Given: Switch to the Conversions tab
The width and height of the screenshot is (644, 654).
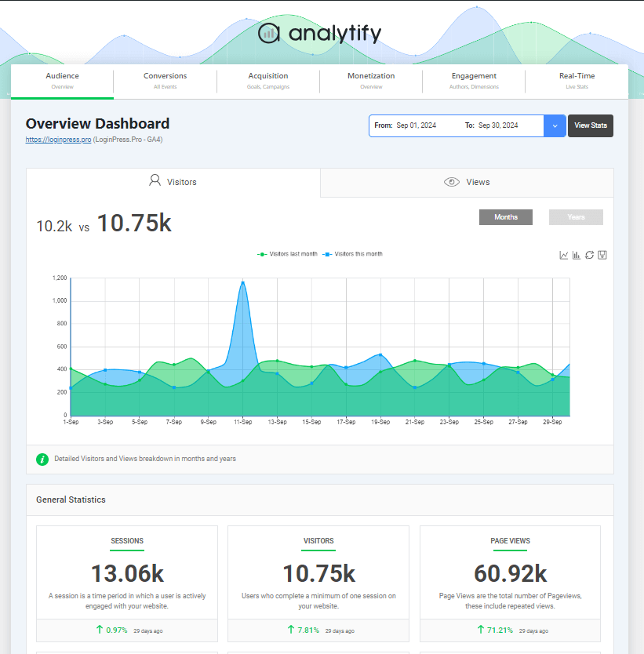Looking at the screenshot, I should point(165,81).
